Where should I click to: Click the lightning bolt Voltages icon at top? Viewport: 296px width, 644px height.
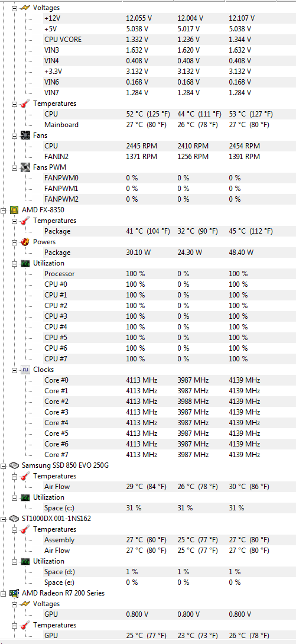click(25, 8)
